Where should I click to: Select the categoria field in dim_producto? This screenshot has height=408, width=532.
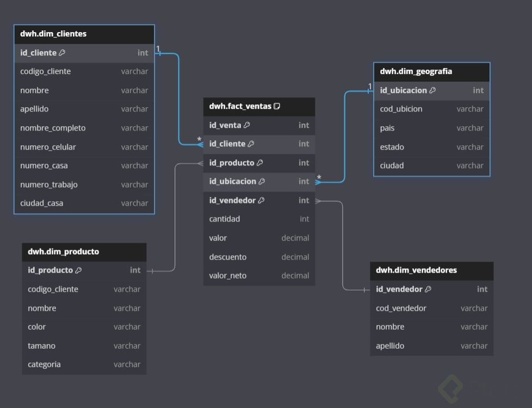coord(84,364)
